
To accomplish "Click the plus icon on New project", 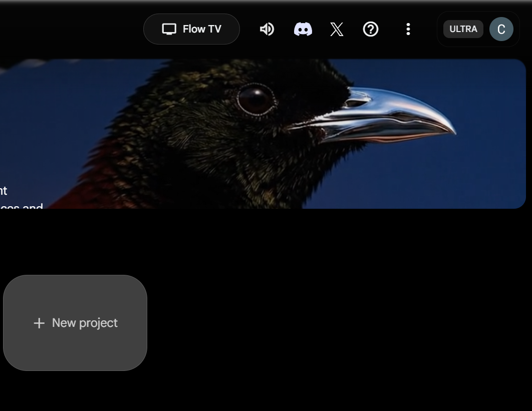I will 39,323.
